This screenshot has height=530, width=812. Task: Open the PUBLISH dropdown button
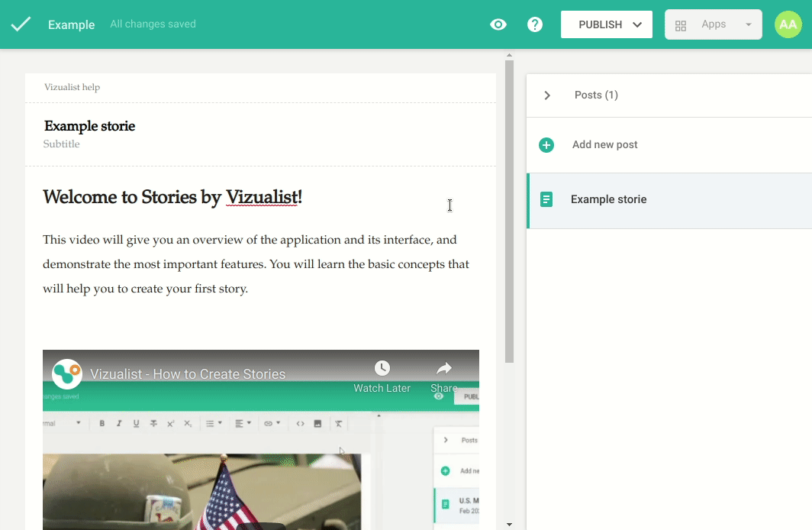(x=607, y=24)
